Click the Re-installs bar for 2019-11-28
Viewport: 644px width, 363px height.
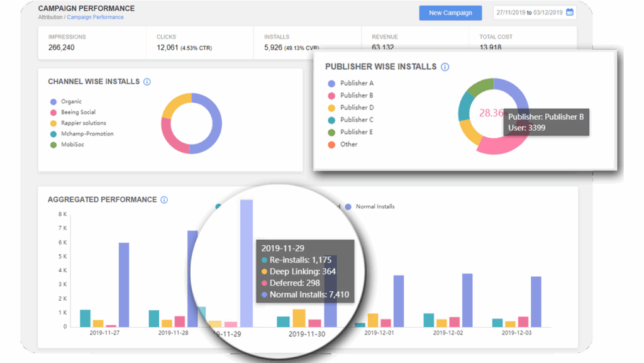pyautogui.click(x=154, y=319)
